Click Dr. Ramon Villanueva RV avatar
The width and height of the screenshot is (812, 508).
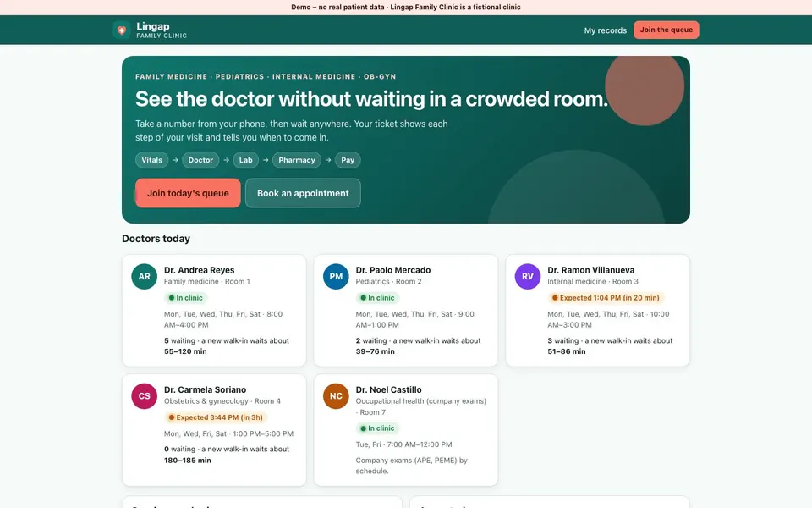click(x=528, y=276)
